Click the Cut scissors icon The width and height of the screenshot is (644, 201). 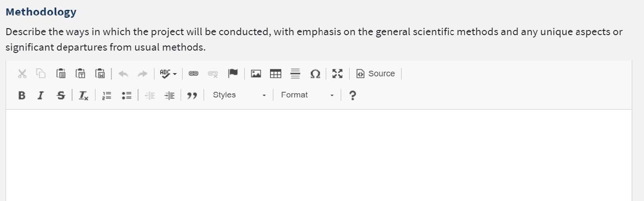point(22,74)
